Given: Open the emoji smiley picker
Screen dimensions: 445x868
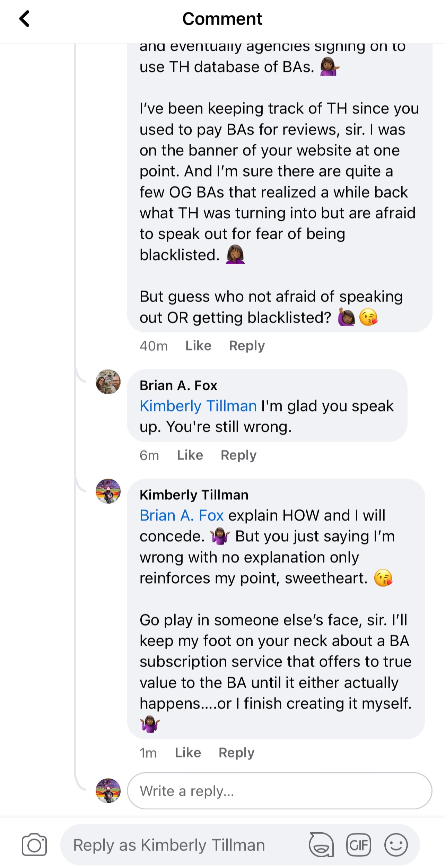Looking at the screenshot, I should [396, 844].
